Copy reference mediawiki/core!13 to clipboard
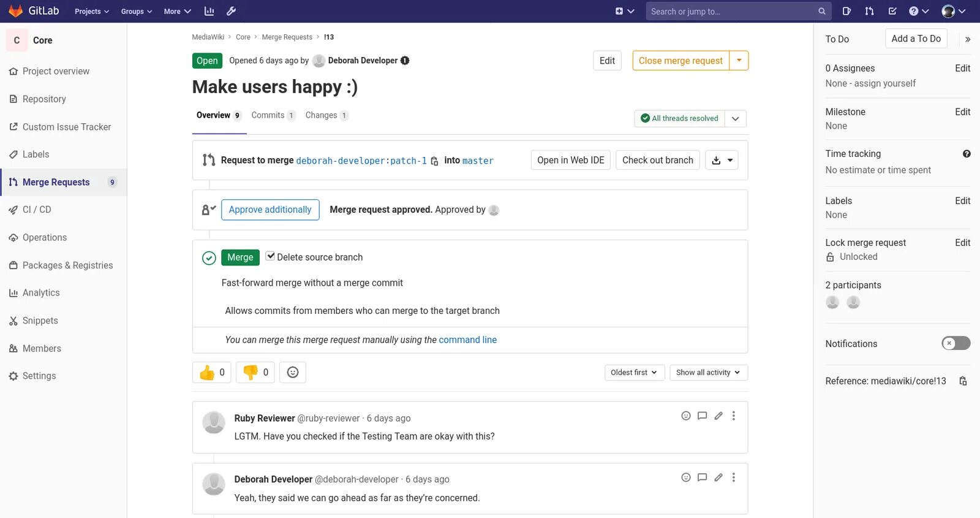Image resolution: width=980 pixels, height=518 pixels. (963, 381)
